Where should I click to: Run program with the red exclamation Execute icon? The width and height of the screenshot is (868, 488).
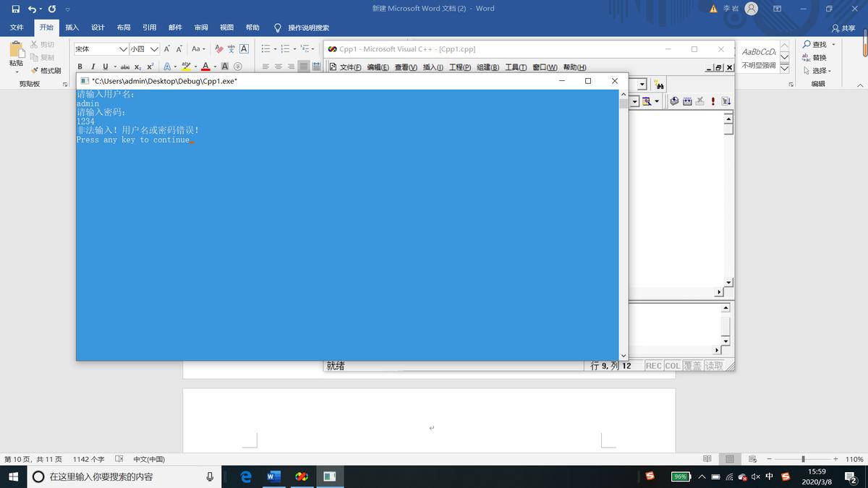point(713,101)
